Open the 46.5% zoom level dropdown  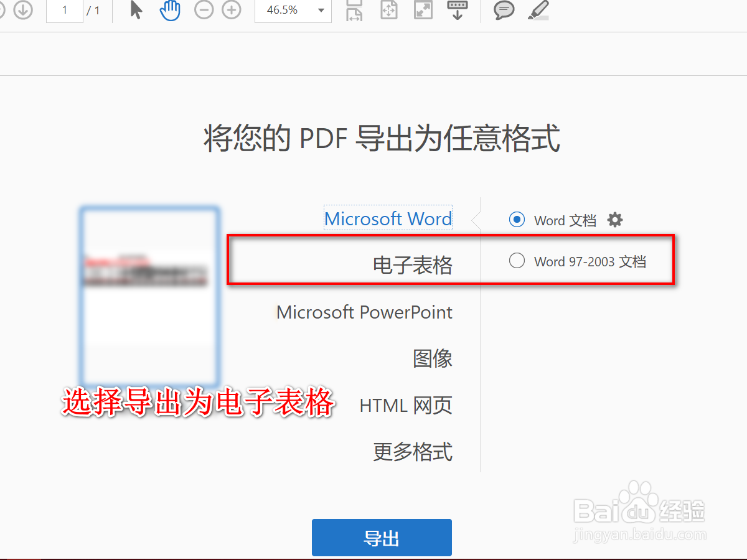tap(293, 11)
